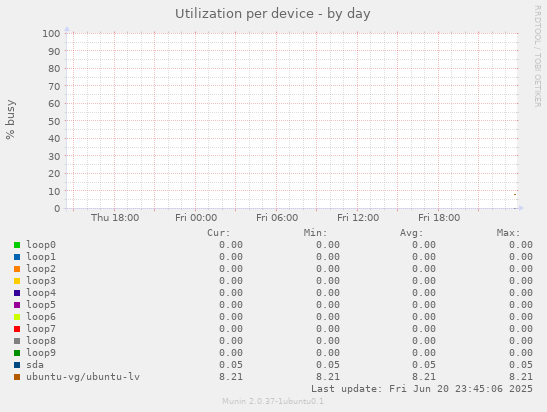Select the loop5 legend label
The width and height of the screenshot is (547, 412).
[x=41, y=305]
